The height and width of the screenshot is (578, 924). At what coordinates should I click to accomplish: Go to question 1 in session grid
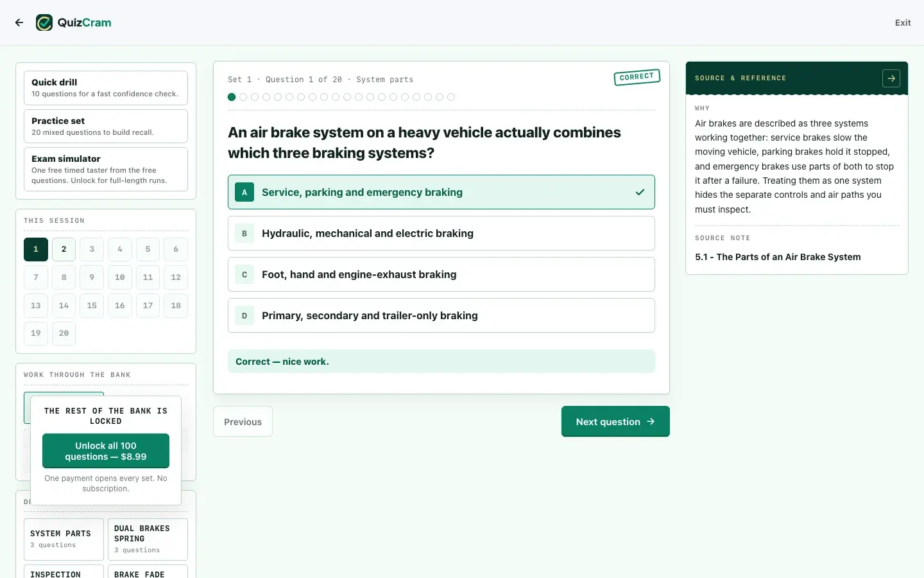pyautogui.click(x=36, y=249)
